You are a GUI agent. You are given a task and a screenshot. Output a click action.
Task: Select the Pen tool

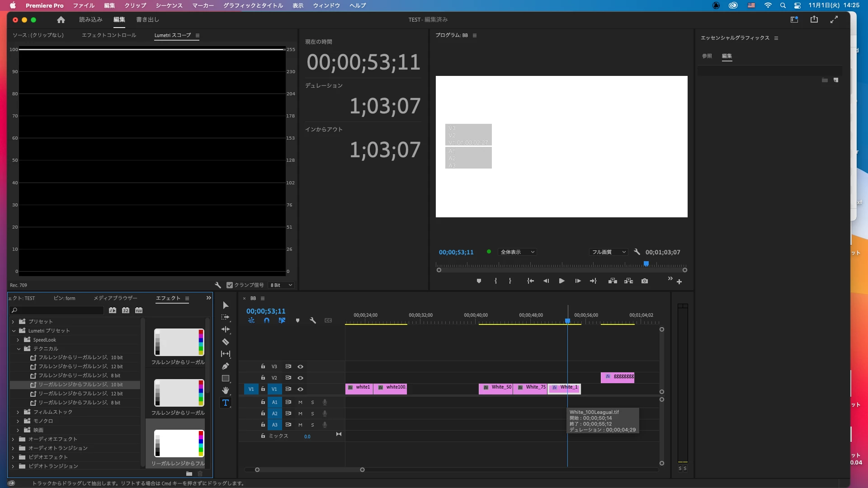point(226,366)
